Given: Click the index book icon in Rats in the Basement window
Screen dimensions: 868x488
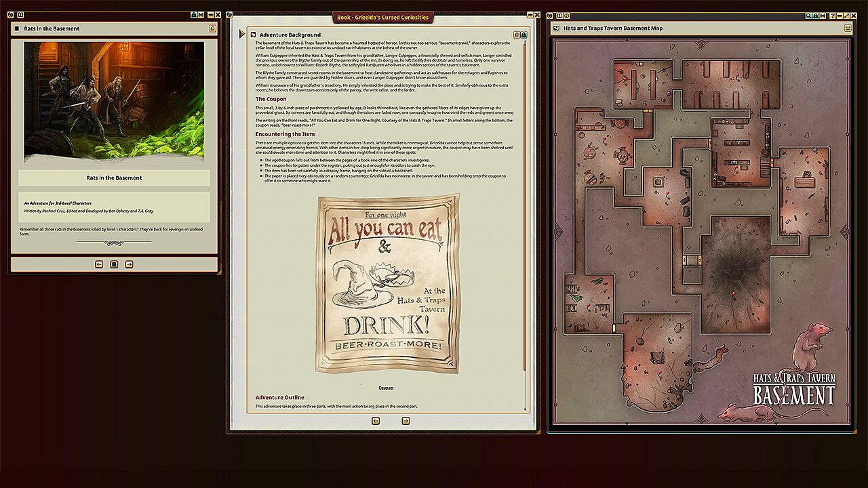Looking at the screenshot, I should [20, 15].
